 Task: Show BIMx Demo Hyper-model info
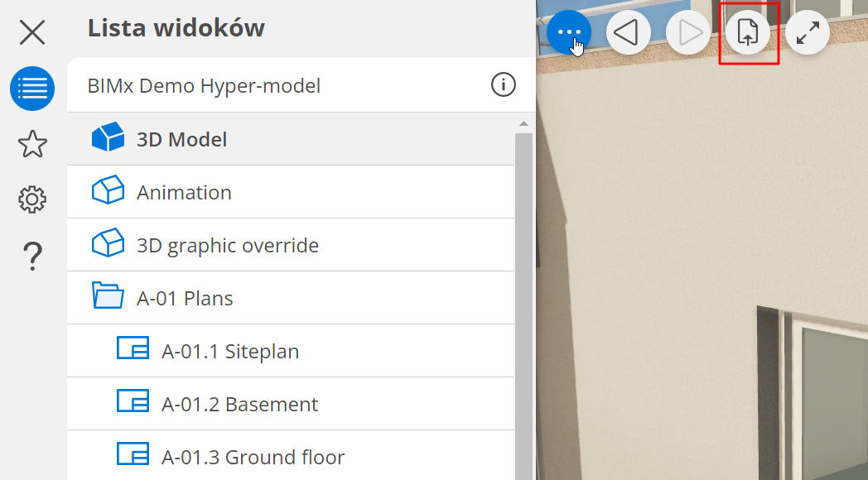pyautogui.click(x=504, y=84)
